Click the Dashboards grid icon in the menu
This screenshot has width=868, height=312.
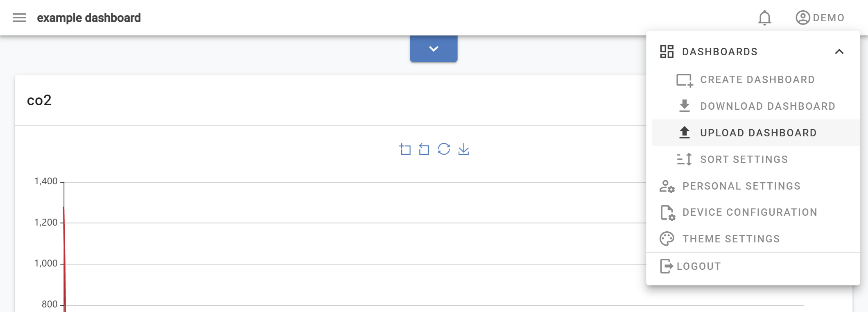coord(667,52)
